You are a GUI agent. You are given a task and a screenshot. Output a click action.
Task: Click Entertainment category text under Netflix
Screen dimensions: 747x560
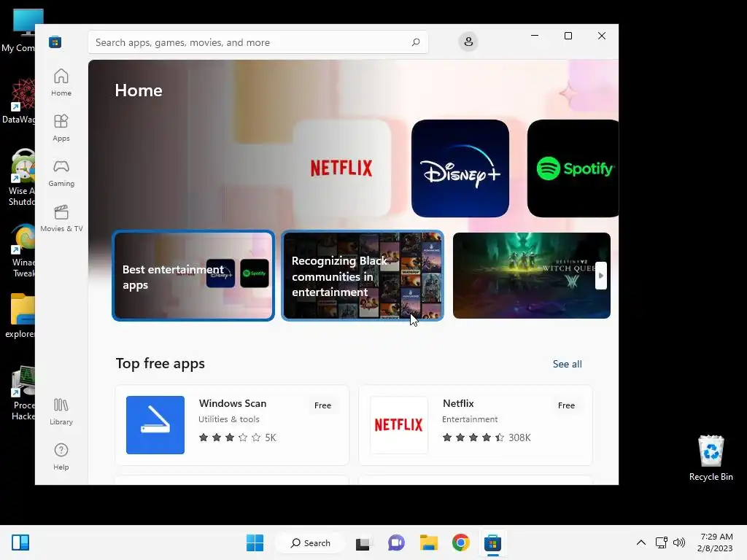pyautogui.click(x=470, y=419)
